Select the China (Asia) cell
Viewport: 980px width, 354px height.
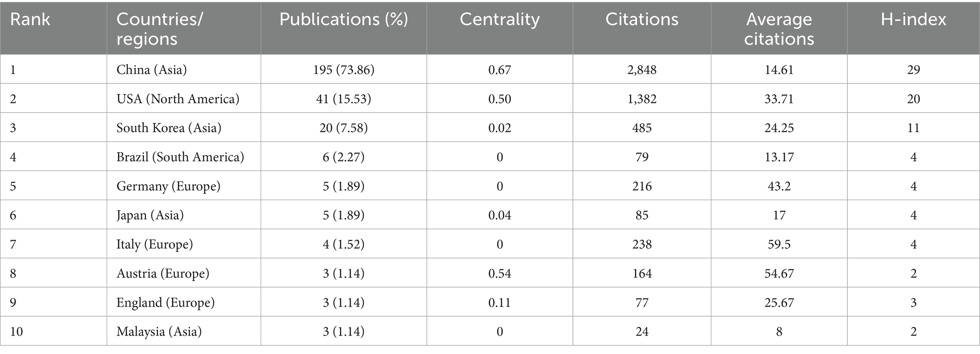tap(152, 70)
